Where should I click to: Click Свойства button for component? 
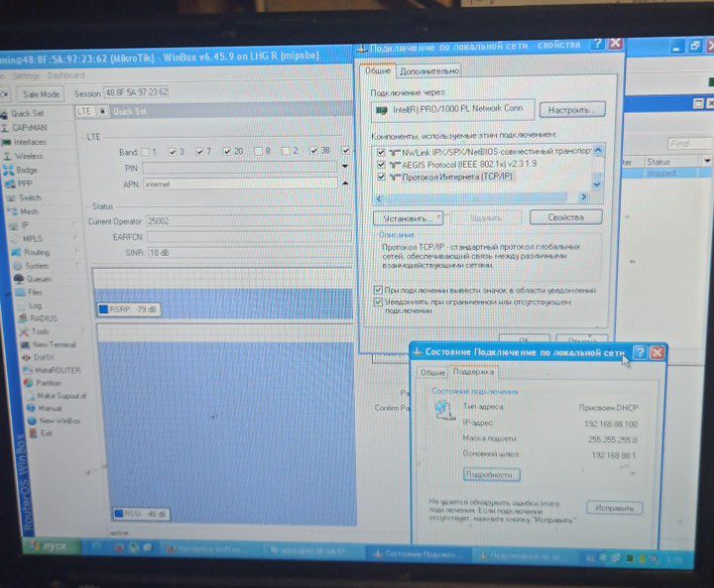coord(565,217)
